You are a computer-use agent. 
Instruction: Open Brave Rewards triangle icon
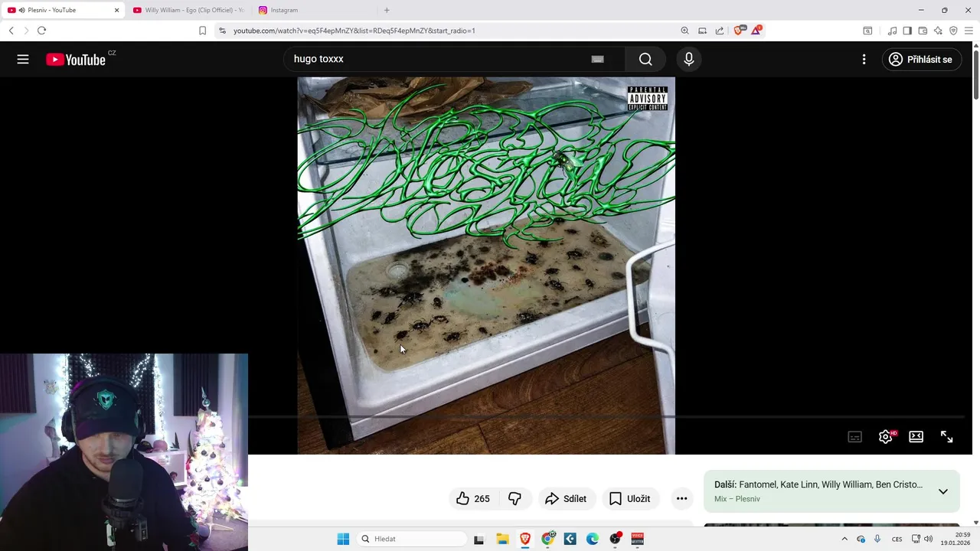pyautogui.click(x=756, y=31)
